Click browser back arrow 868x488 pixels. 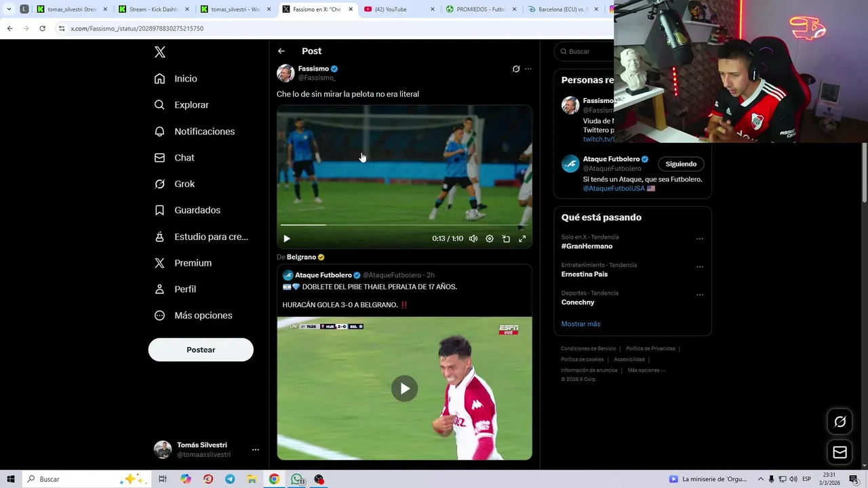pyautogui.click(x=9, y=28)
